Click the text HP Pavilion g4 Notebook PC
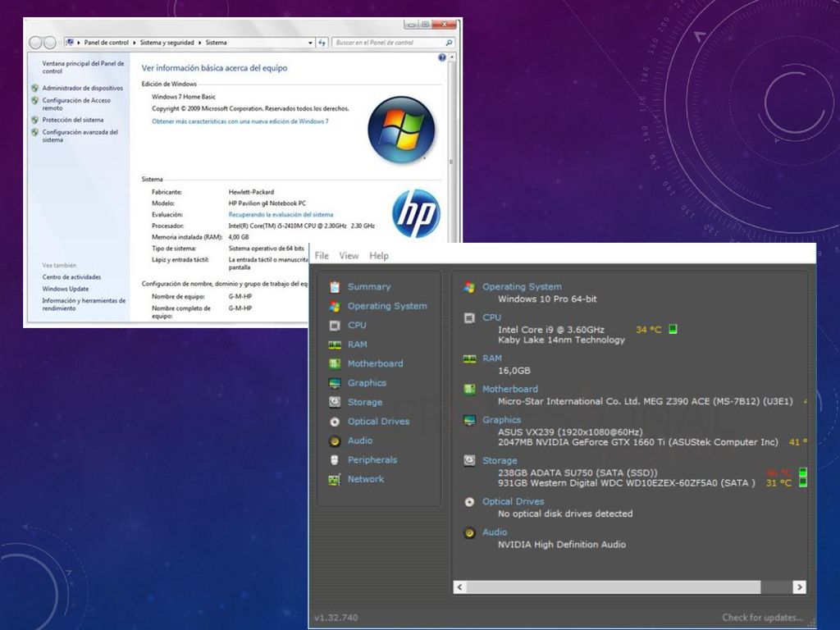This screenshot has width=840, height=630. [x=267, y=203]
